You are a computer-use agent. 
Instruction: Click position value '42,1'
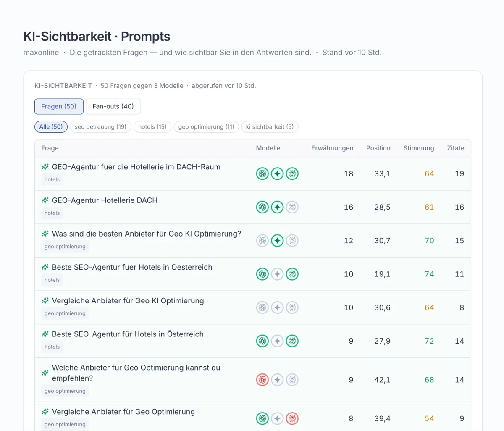point(382,380)
